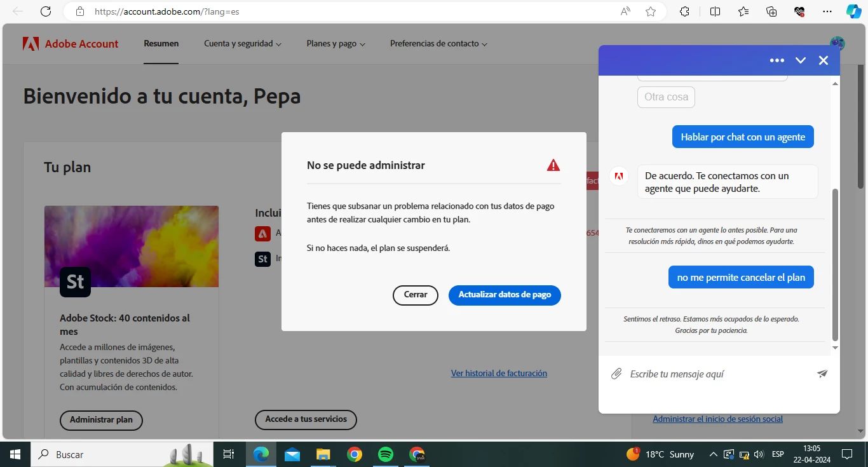Click the Edge browser taskbar icon
Image resolution: width=868 pixels, height=467 pixels.
(x=261, y=454)
